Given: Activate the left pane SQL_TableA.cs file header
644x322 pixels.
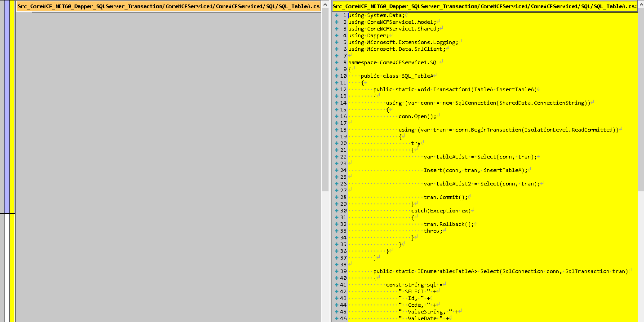Looking at the screenshot, I should click(169, 6).
